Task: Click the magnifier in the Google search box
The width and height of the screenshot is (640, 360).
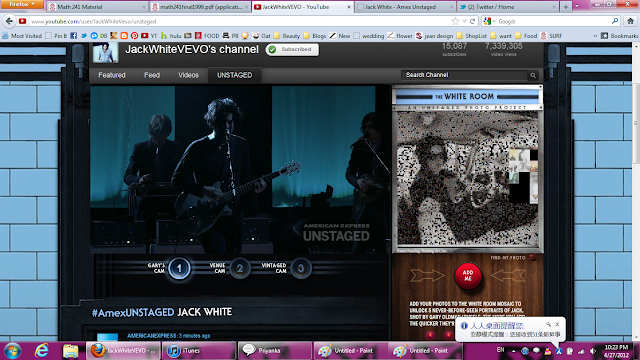Action: coord(615,21)
